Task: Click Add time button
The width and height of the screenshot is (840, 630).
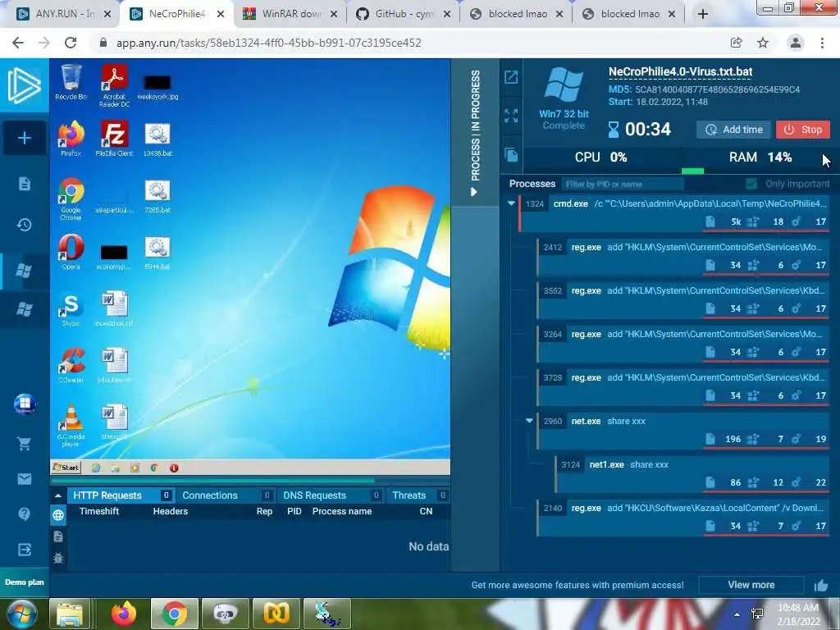Action: point(734,130)
